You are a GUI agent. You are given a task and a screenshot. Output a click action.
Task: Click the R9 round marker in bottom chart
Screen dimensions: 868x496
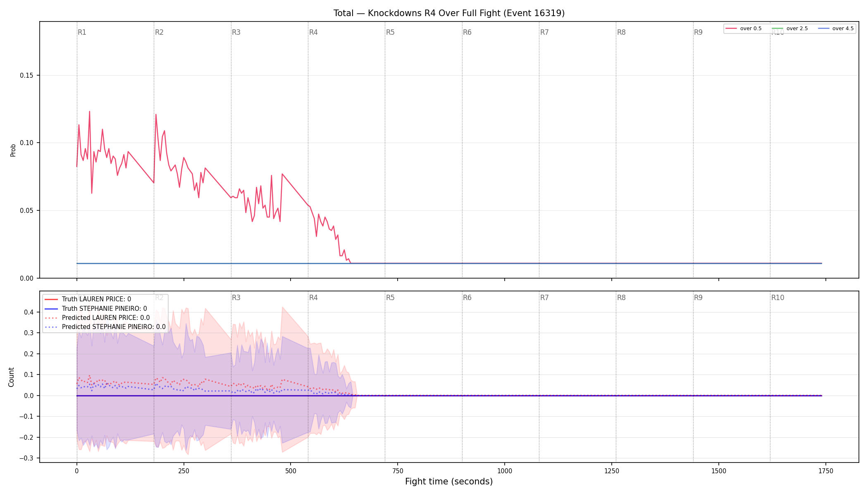[x=698, y=298]
